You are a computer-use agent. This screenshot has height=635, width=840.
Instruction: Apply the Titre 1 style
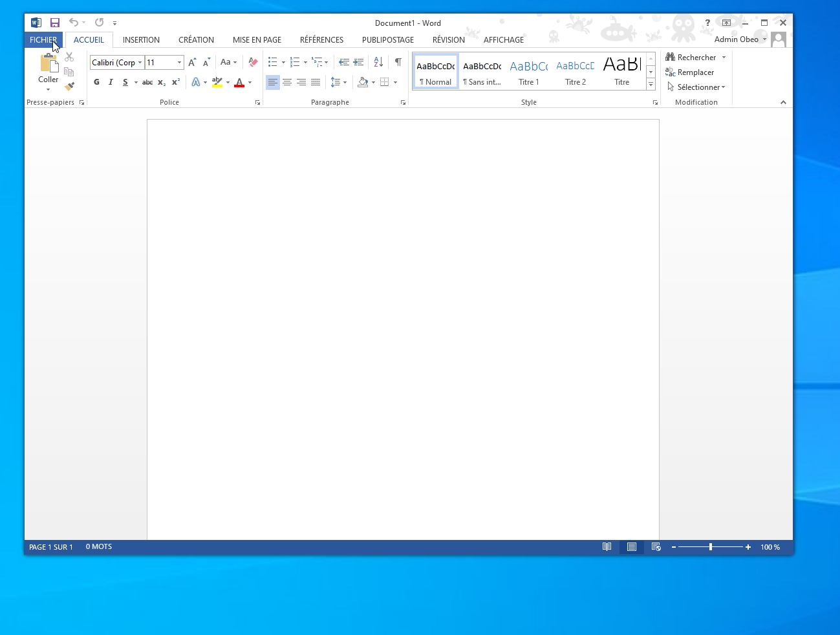coord(529,72)
